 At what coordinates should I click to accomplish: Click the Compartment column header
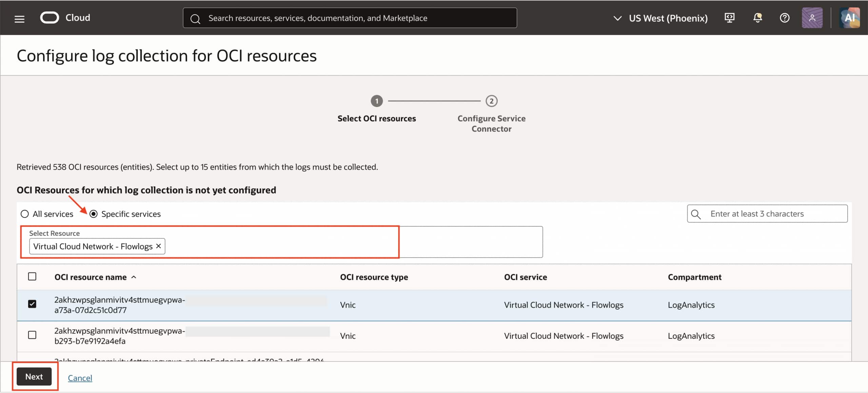(x=694, y=277)
